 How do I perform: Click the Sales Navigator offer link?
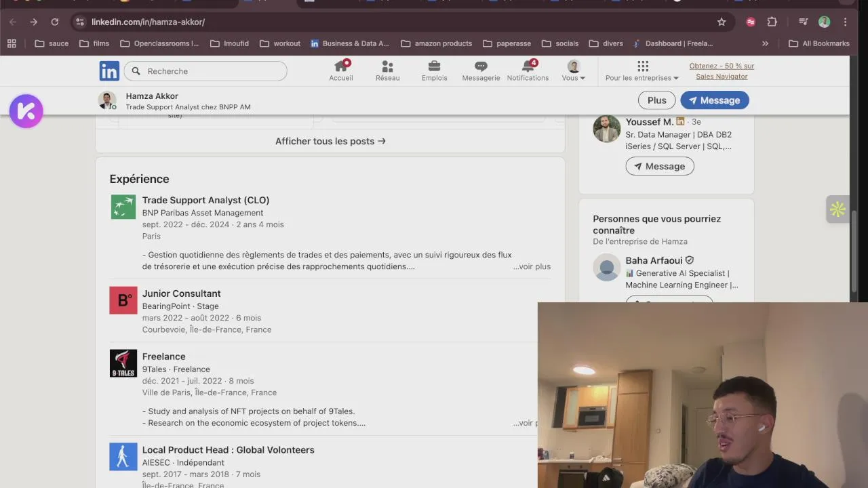click(x=722, y=71)
